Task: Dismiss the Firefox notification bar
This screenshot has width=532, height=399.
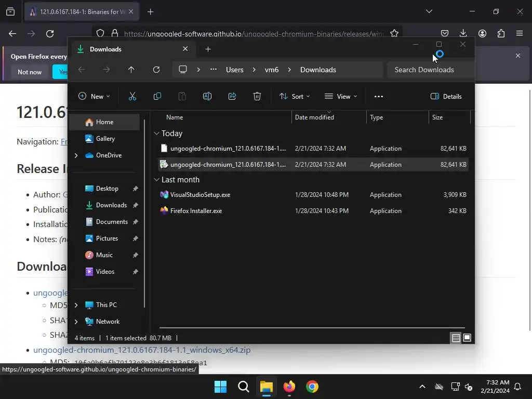Action: [x=518, y=55]
